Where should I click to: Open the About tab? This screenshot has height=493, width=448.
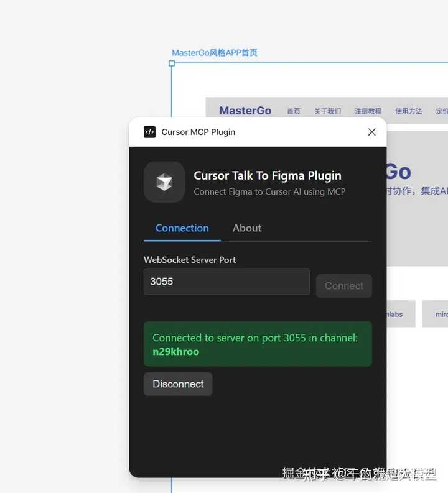click(x=247, y=228)
